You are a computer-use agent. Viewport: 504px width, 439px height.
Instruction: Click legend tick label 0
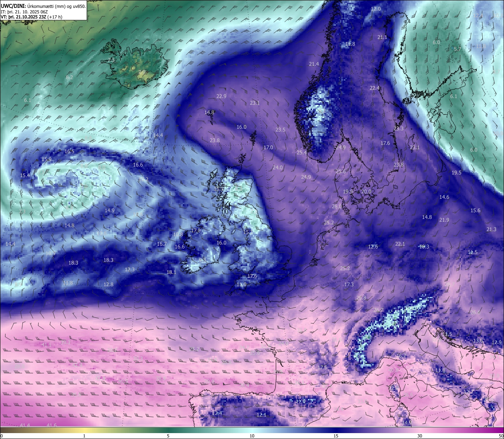2,436
